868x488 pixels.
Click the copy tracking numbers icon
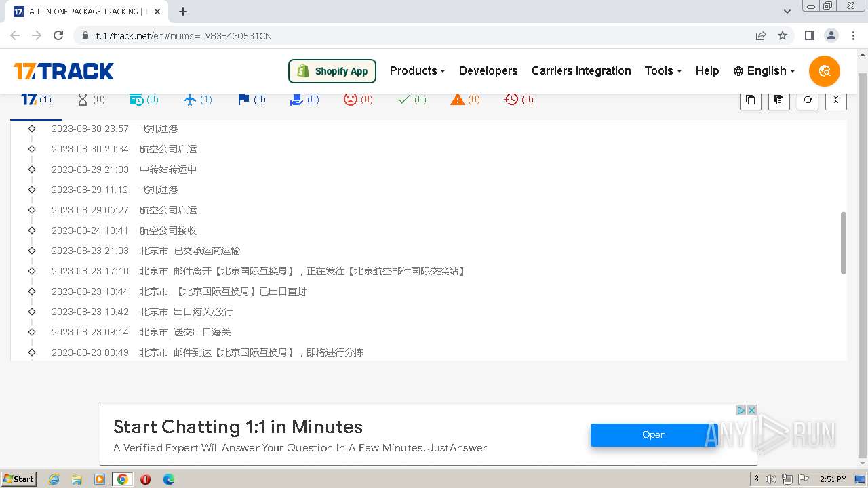(x=750, y=100)
